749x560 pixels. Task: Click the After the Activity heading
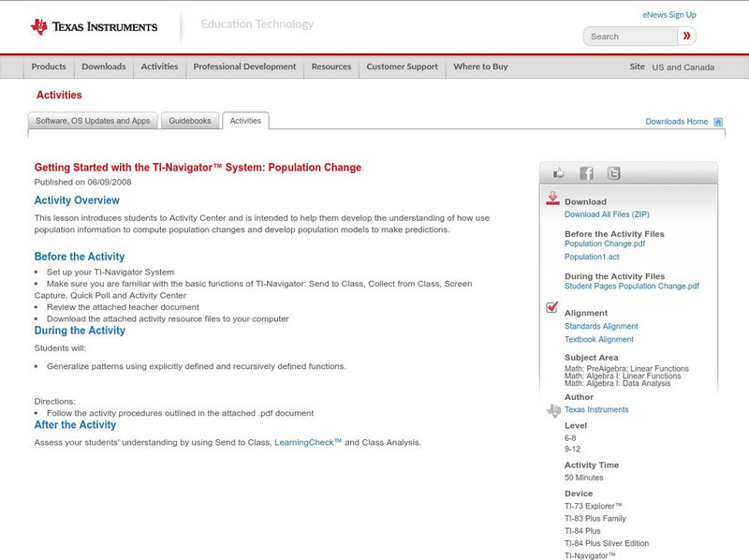(x=75, y=425)
